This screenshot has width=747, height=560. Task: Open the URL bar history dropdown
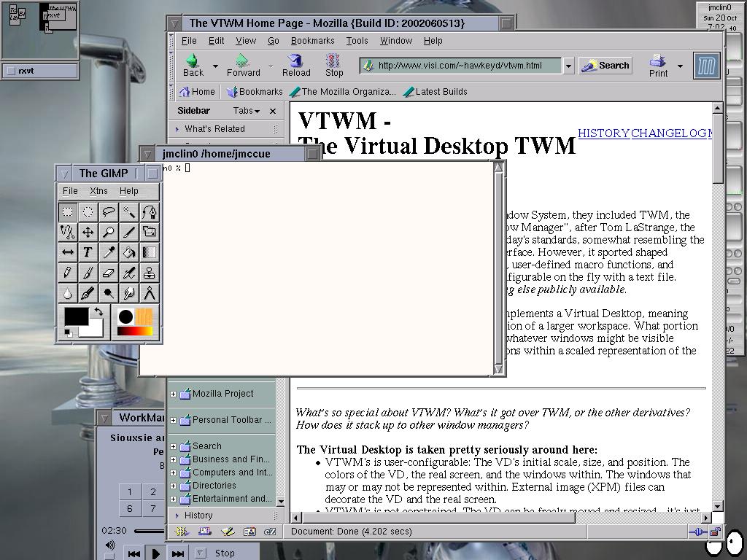click(568, 66)
